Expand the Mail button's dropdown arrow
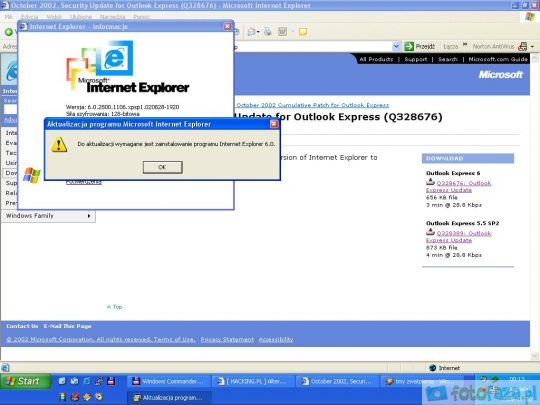 (258, 32)
